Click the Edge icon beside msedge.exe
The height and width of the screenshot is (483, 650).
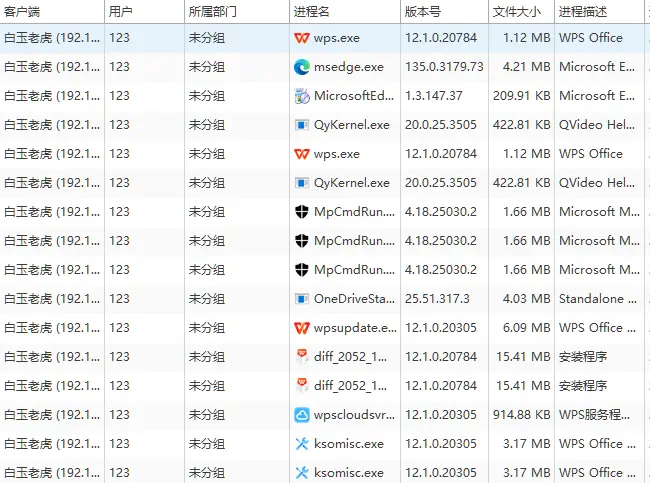tap(302, 67)
